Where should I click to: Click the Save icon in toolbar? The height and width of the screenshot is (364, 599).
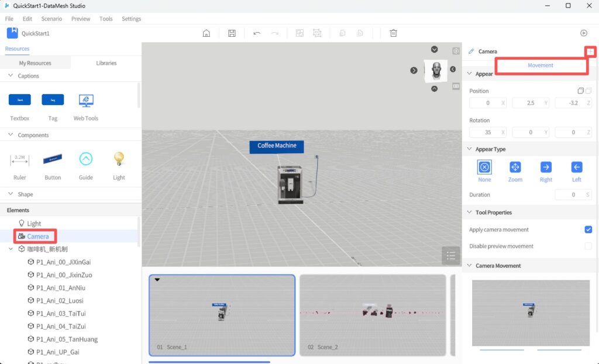click(232, 33)
